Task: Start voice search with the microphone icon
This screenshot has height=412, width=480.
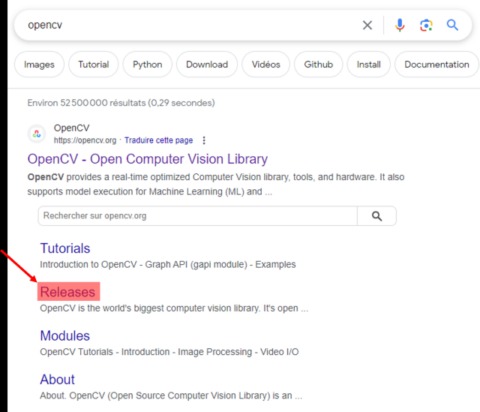Action: coord(400,25)
